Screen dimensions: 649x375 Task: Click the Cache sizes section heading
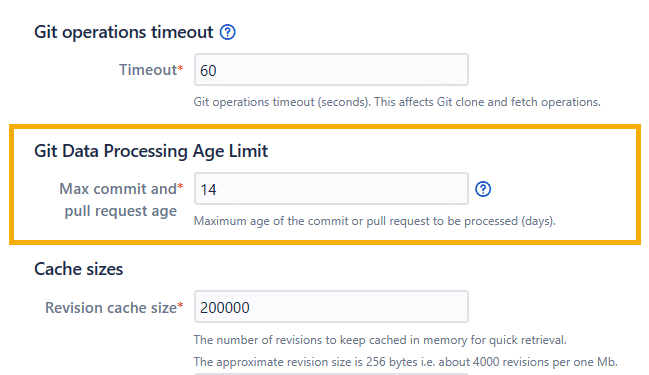(x=79, y=269)
